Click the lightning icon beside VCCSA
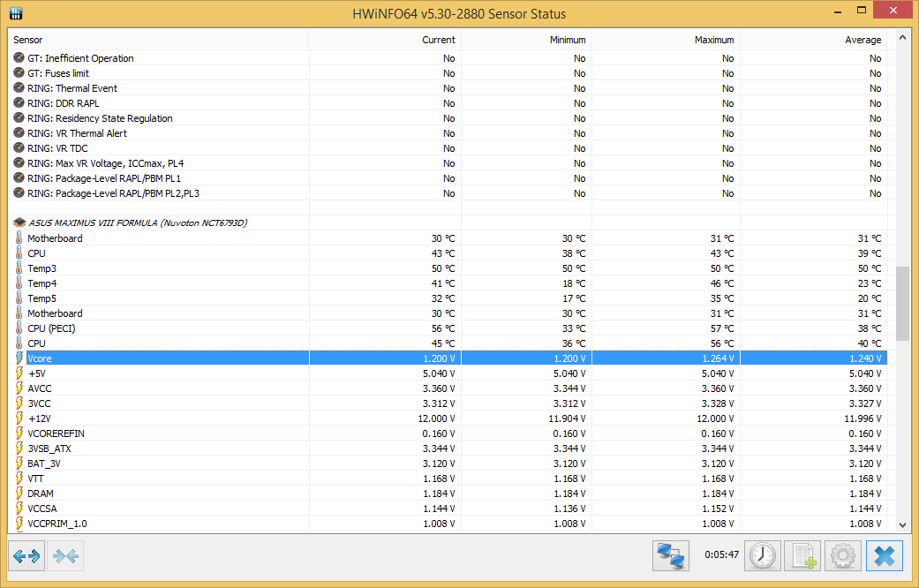The width and height of the screenshot is (919, 588). [x=19, y=509]
